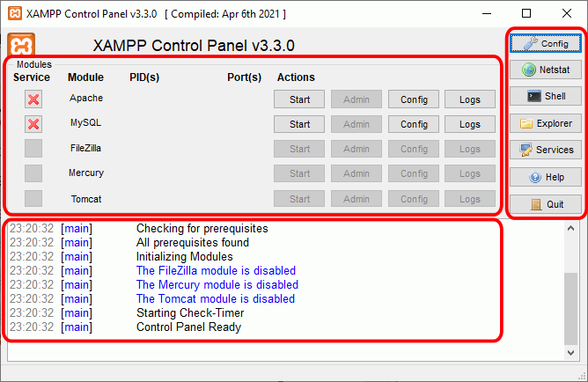Quit XAMPP via the door icon button
Screen dimensions: 588x382
[x=546, y=204]
